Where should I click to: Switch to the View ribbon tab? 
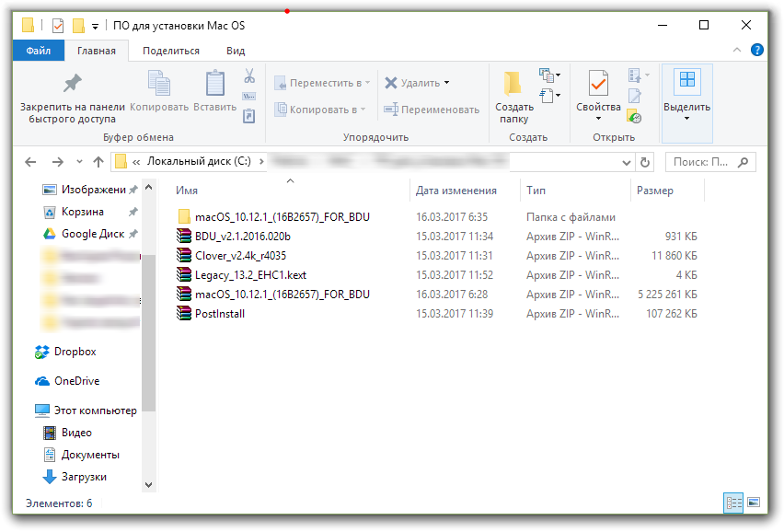pos(236,51)
